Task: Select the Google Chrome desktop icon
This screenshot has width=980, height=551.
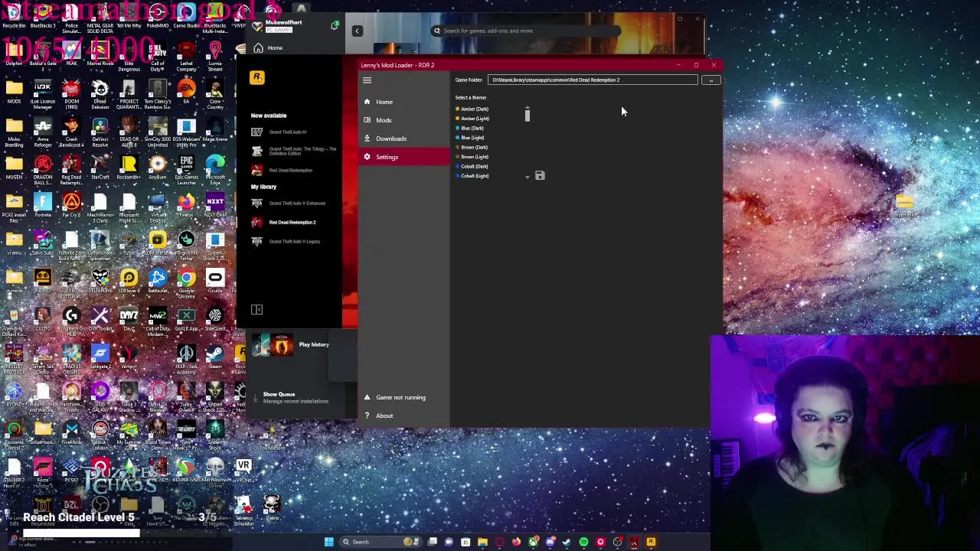Action: point(186,282)
